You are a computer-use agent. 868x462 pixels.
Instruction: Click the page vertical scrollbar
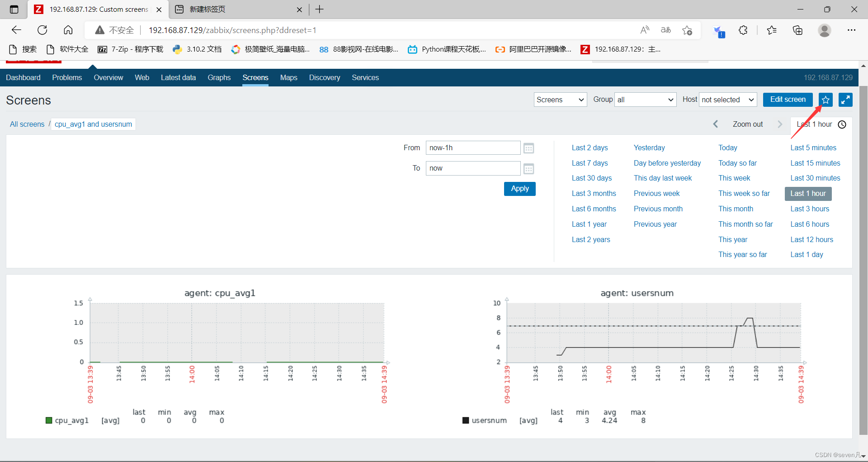[863, 260]
